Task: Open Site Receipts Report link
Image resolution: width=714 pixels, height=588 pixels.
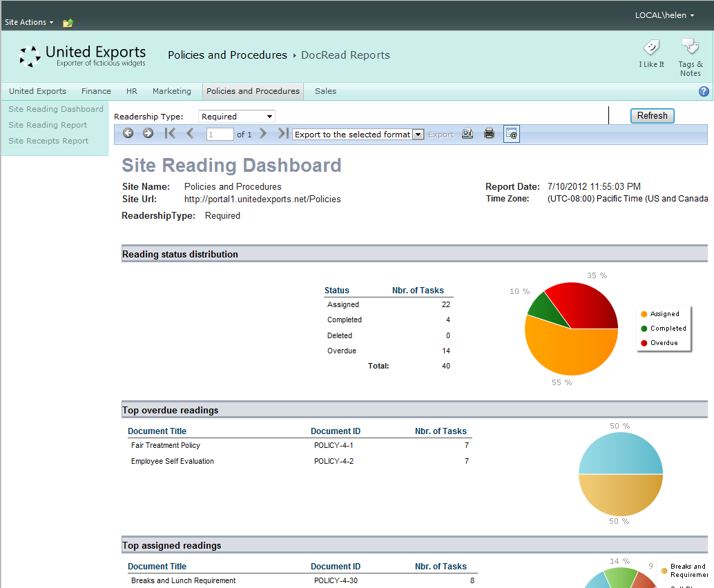Action: pos(48,141)
